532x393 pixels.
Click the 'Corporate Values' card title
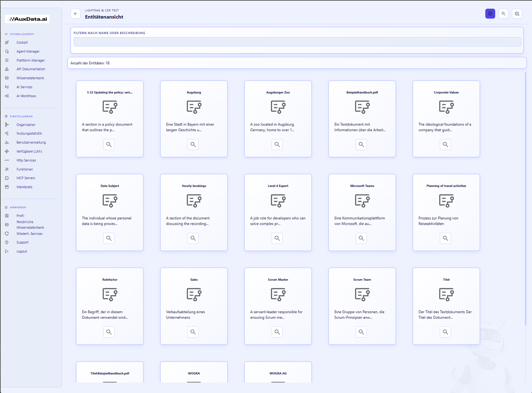(x=446, y=92)
